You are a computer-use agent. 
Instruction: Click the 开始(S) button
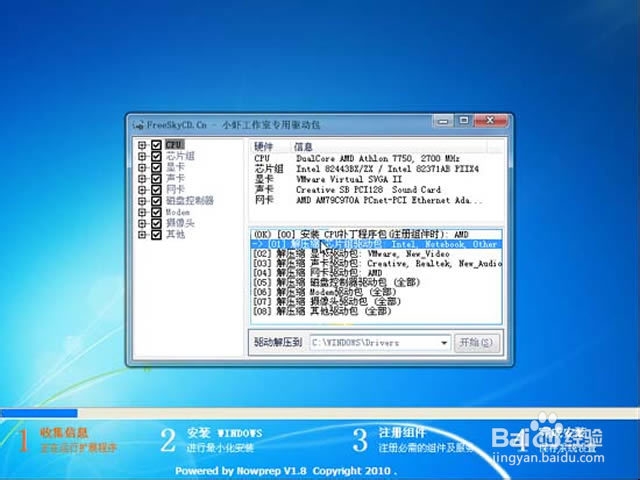point(476,342)
